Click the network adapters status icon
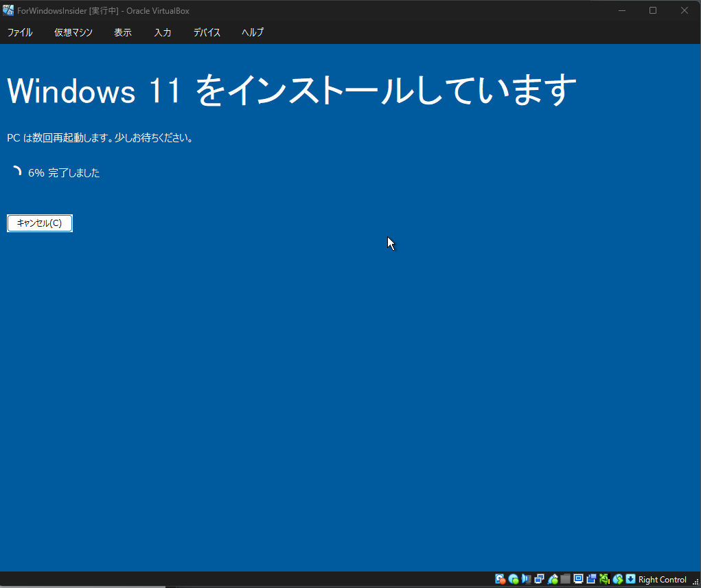The width and height of the screenshot is (701, 588). coord(539,579)
